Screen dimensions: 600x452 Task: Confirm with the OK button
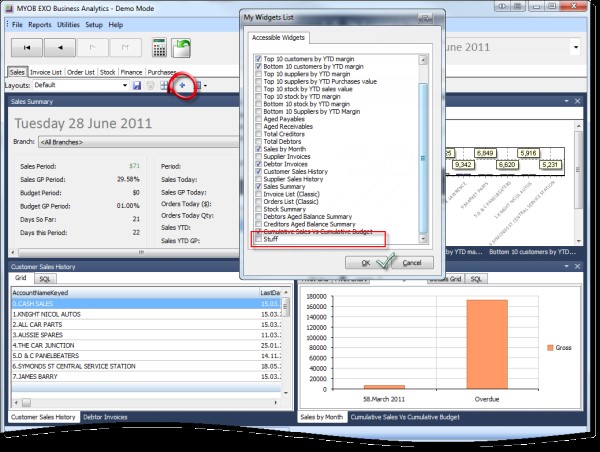(x=366, y=263)
